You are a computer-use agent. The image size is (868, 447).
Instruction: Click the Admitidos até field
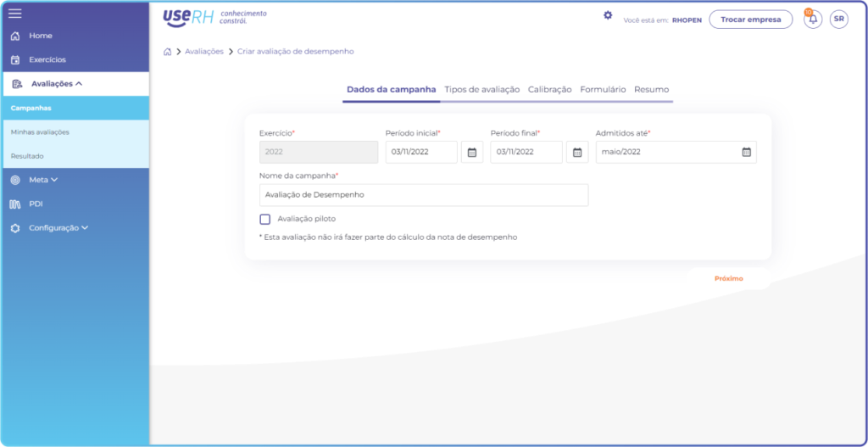pos(676,153)
